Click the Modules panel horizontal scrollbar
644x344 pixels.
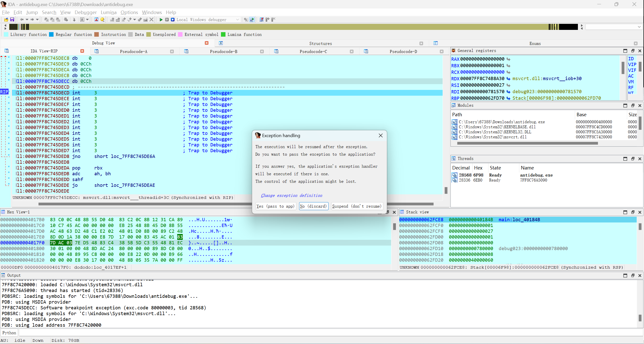(x=527, y=143)
